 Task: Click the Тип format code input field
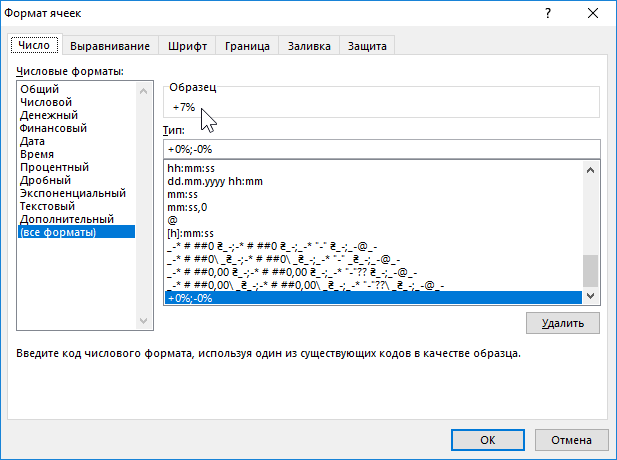tap(382, 149)
